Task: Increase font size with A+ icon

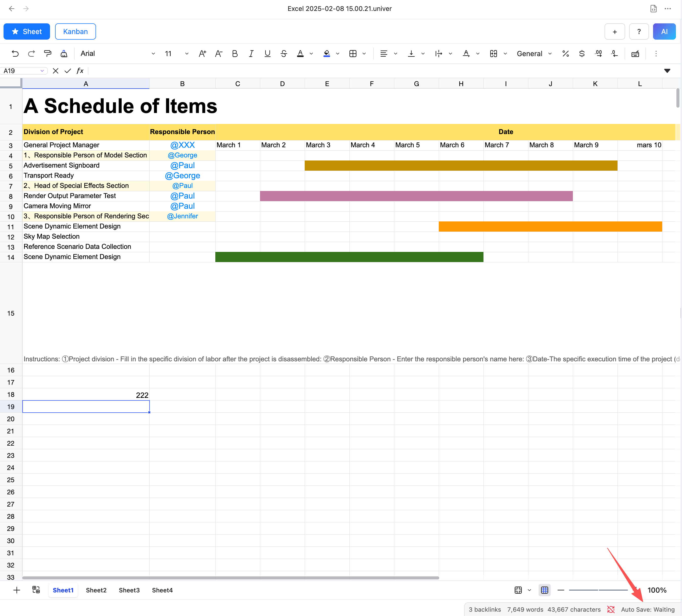Action: [x=202, y=53]
